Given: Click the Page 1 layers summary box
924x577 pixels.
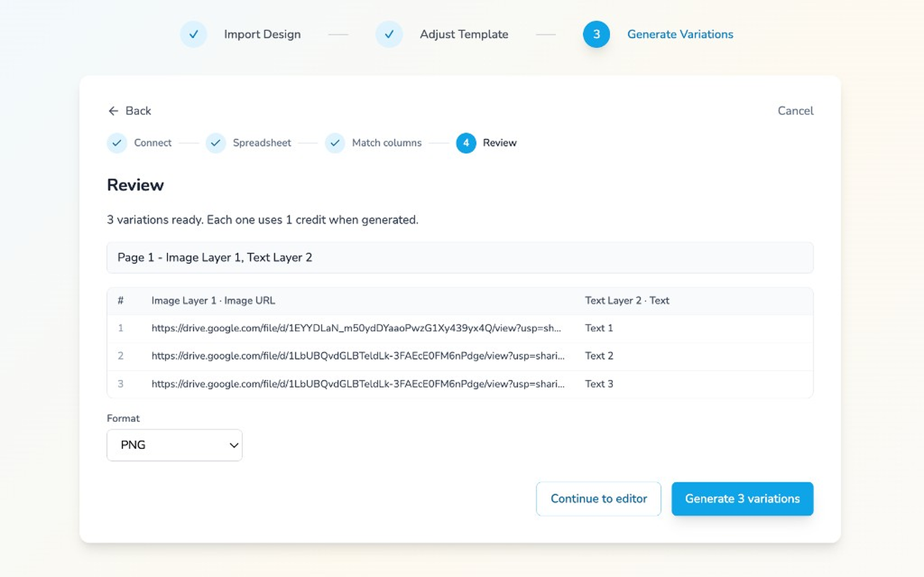Looking at the screenshot, I should (x=460, y=258).
